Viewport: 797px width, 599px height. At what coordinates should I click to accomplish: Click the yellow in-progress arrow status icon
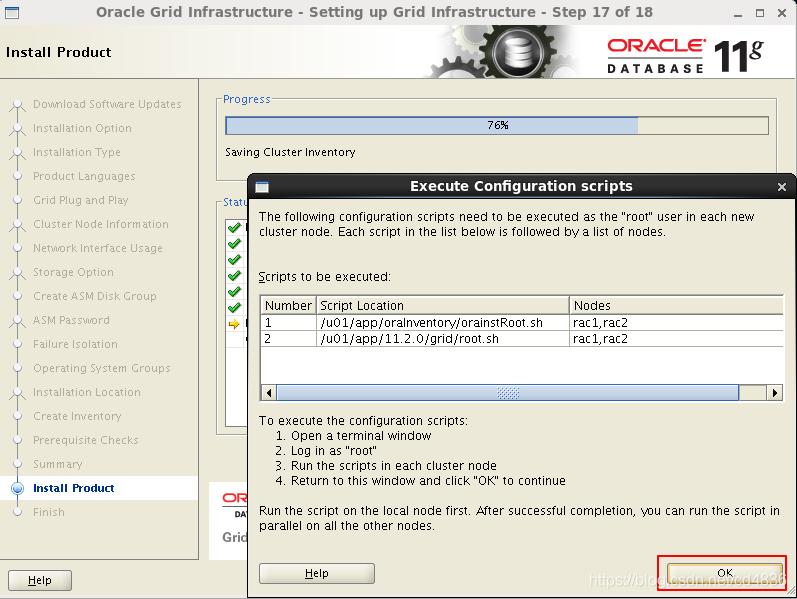(x=234, y=324)
